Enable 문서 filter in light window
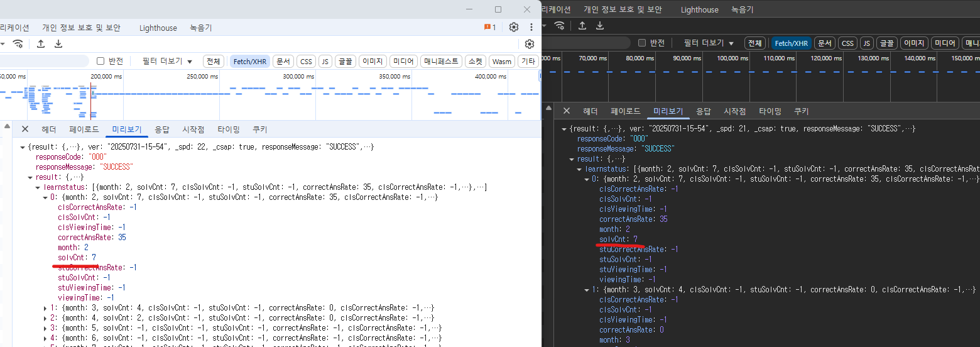The image size is (980, 347). tap(283, 61)
